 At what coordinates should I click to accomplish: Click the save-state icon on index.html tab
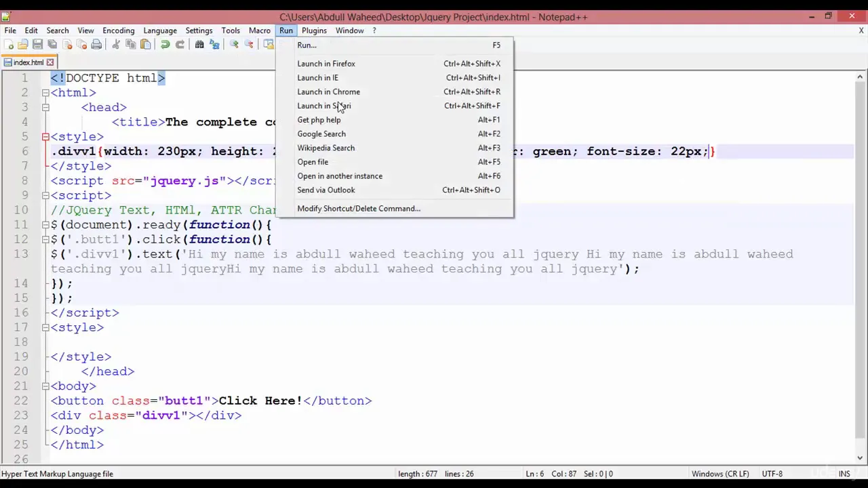tap(7, 62)
